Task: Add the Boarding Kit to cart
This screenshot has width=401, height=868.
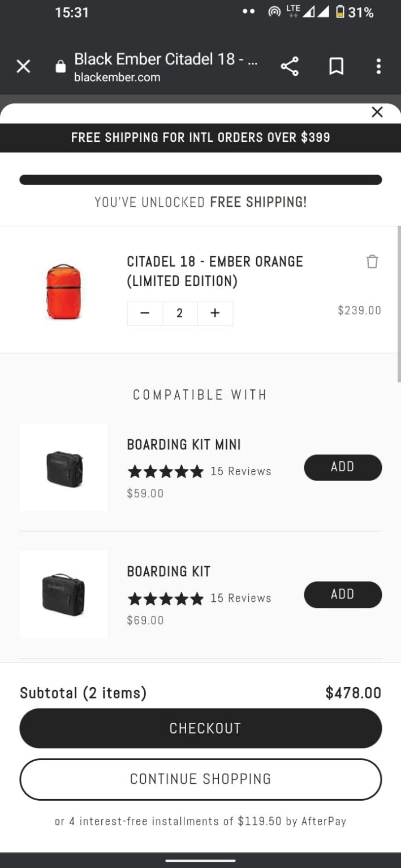Action: 343,594
